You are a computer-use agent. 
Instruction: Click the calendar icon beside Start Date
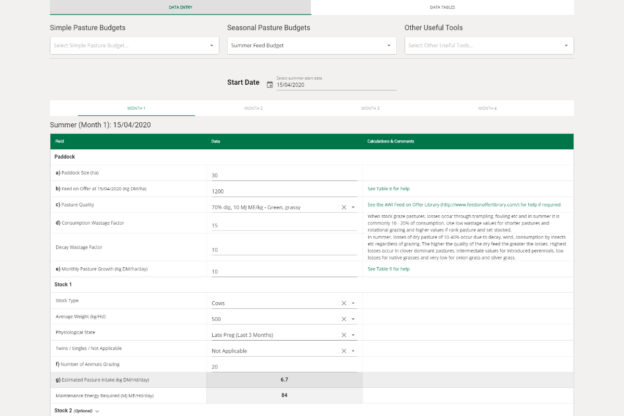(269, 85)
